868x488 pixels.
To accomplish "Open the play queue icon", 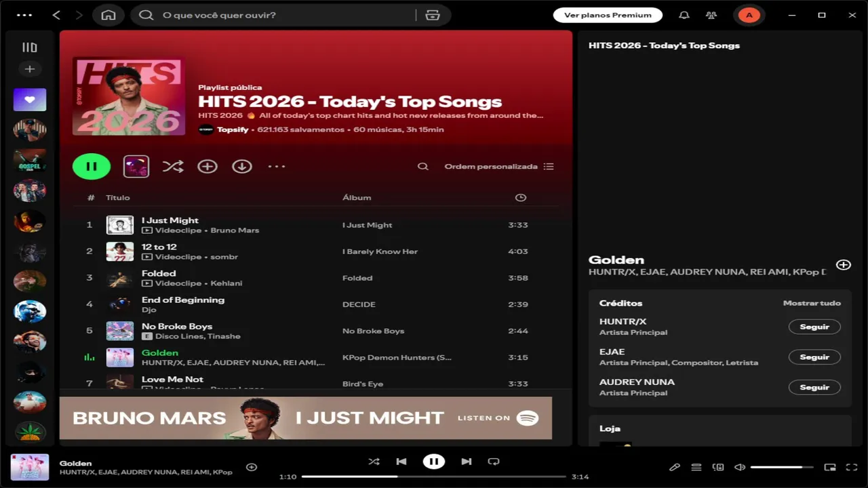I will pyautogui.click(x=696, y=467).
